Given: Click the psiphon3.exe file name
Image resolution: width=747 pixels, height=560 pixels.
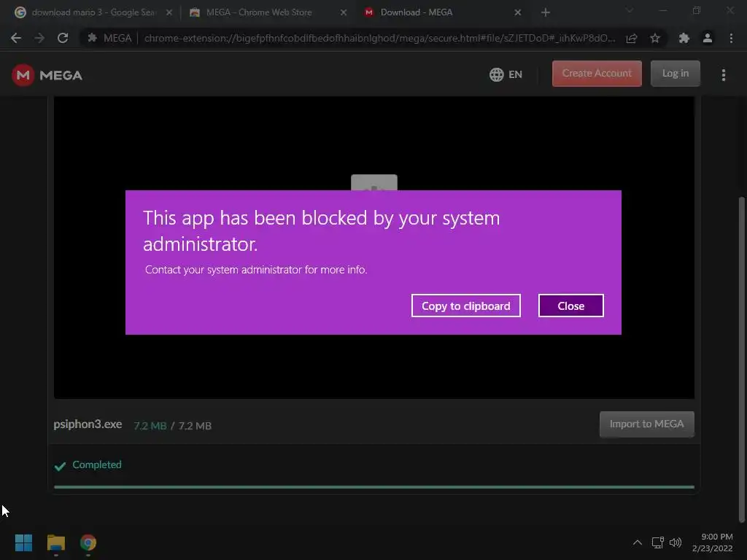Looking at the screenshot, I should pos(88,424).
